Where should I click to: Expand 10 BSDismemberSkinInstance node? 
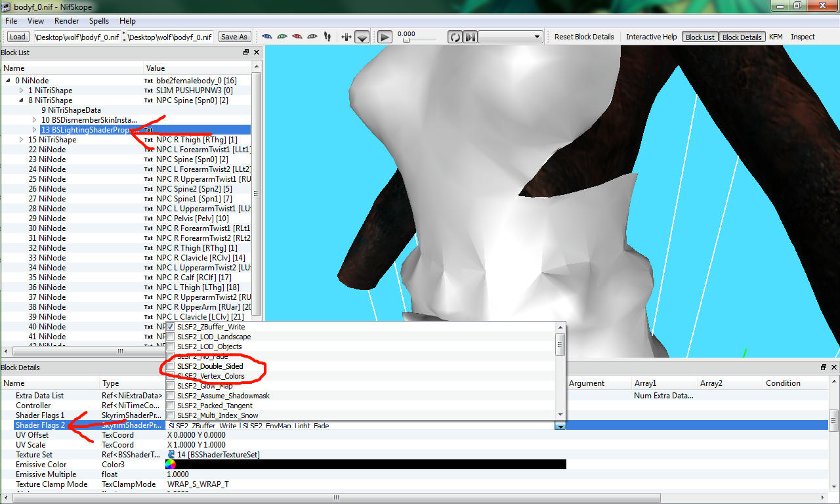pos(35,120)
